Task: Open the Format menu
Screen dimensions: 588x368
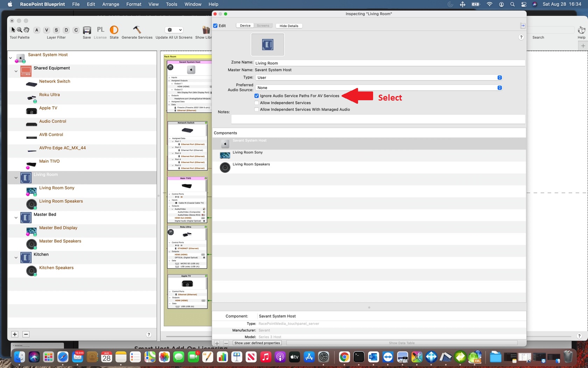Action: (134, 4)
